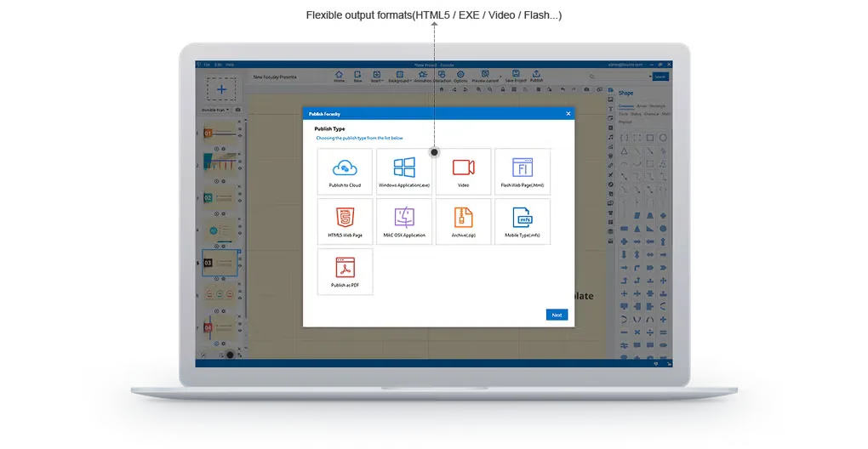This screenshot has width=868, height=449.
Task: Select HTML5 Web Page publish type
Action: (345, 221)
